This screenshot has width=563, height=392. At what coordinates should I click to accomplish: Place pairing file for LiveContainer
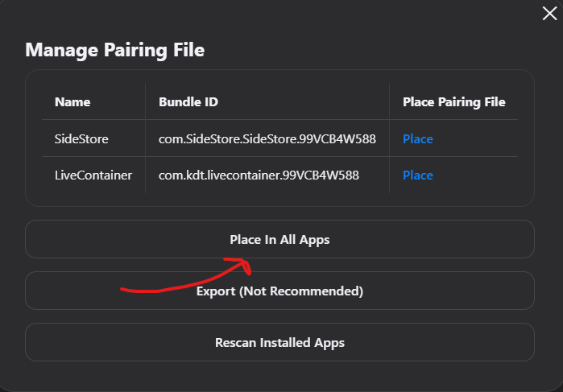[417, 175]
